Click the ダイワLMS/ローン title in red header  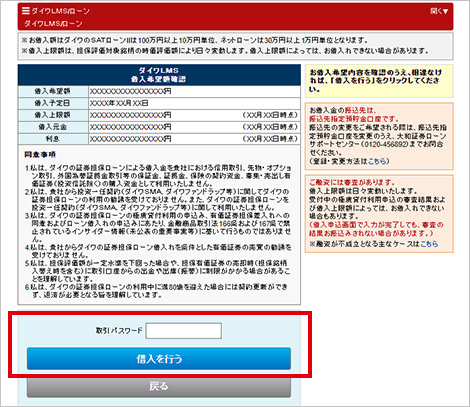point(60,11)
